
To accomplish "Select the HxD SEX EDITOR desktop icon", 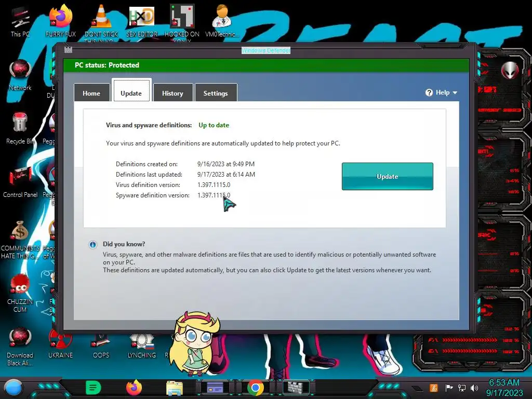I will [142, 21].
